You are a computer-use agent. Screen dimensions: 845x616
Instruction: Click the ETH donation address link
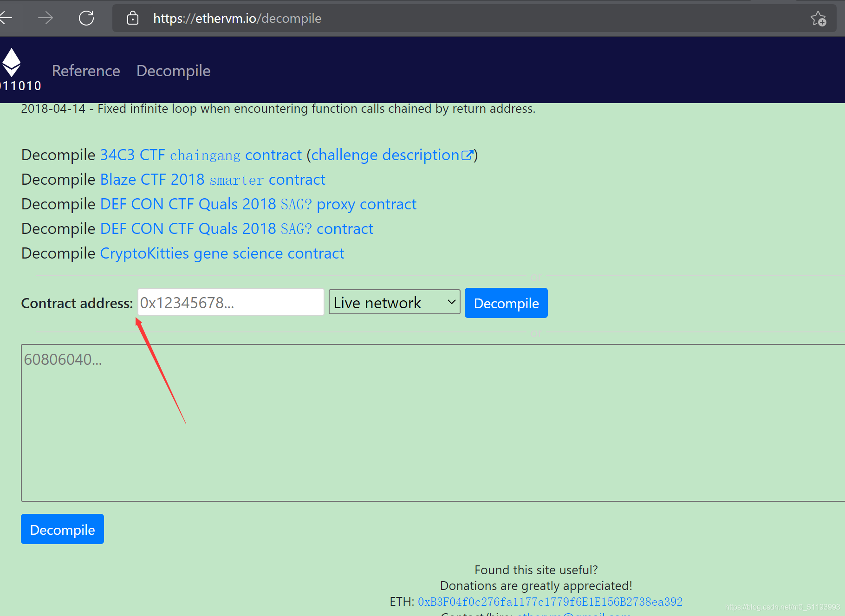pyautogui.click(x=550, y=602)
